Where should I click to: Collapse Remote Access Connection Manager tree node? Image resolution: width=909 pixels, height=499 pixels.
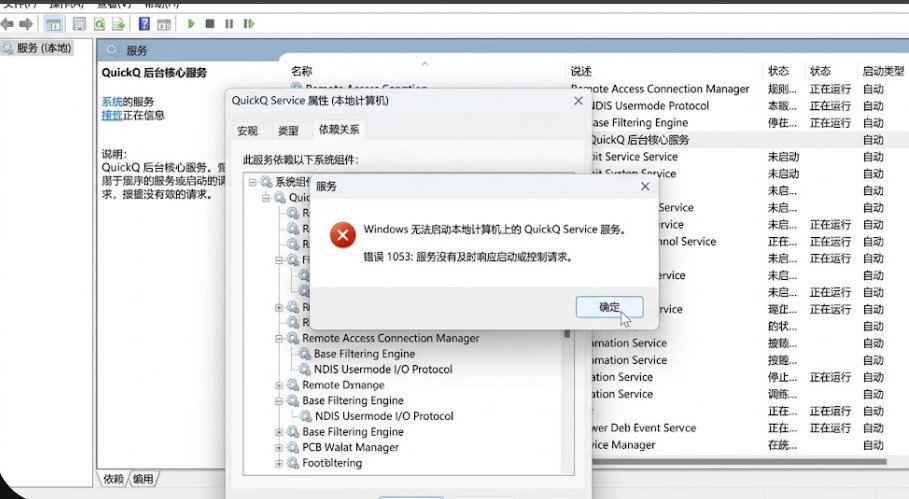tap(279, 338)
